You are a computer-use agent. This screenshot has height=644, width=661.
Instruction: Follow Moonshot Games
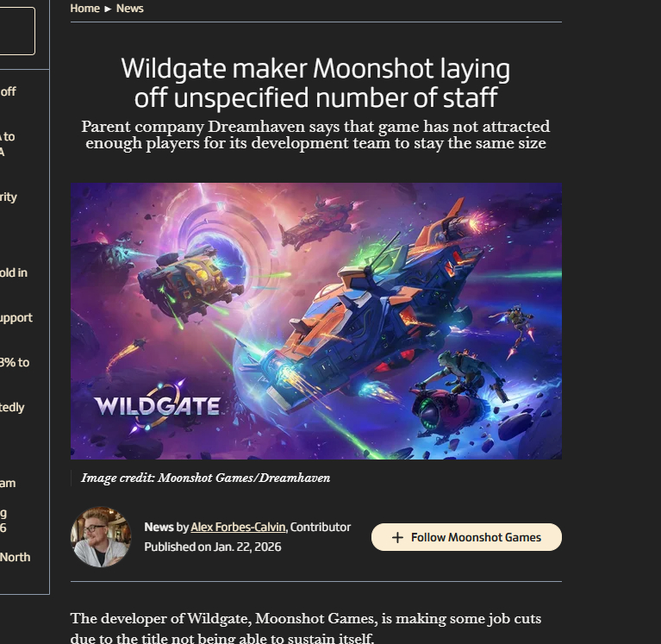pyautogui.click(x=466, y=537)
